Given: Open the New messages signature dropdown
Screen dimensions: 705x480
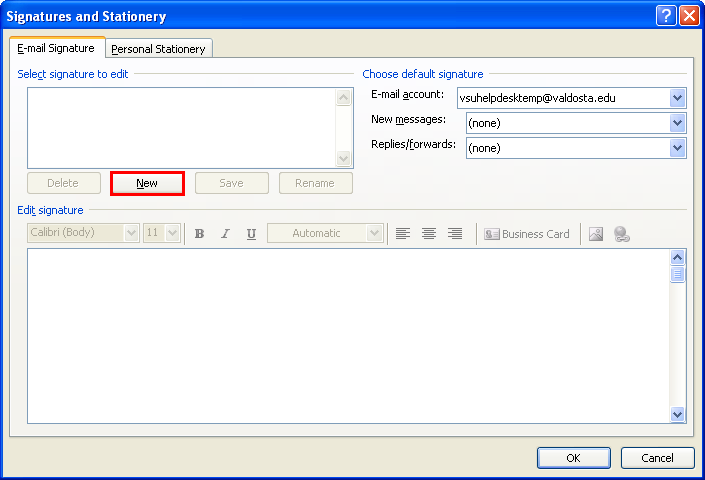Looking at the screenshot, I should coord(677,123).
